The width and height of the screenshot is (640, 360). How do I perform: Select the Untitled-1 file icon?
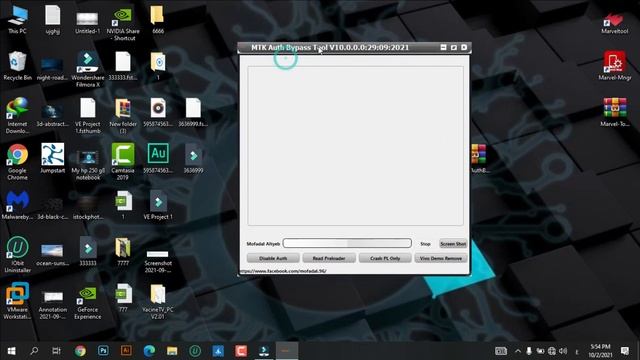pyautogui.click(x=87, y=23)
